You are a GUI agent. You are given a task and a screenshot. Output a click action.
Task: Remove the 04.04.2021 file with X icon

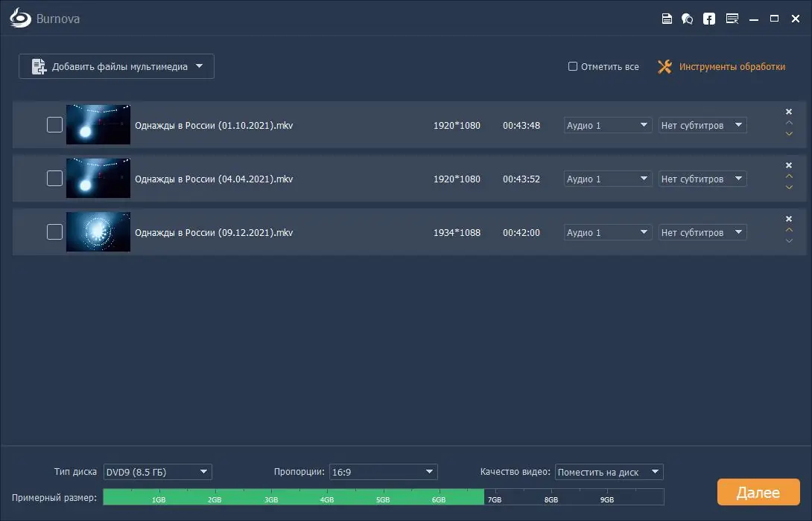[x=789, y=165]
